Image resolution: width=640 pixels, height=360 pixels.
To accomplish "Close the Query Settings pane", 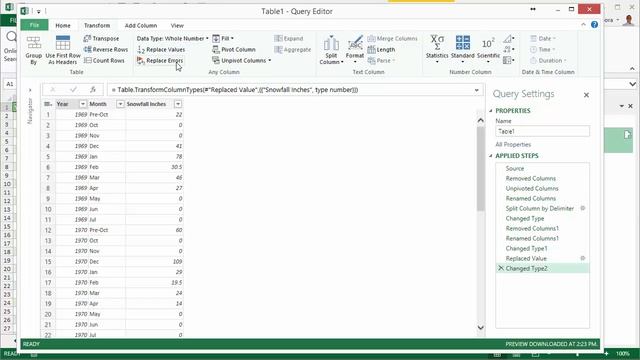I will [586, 95].
